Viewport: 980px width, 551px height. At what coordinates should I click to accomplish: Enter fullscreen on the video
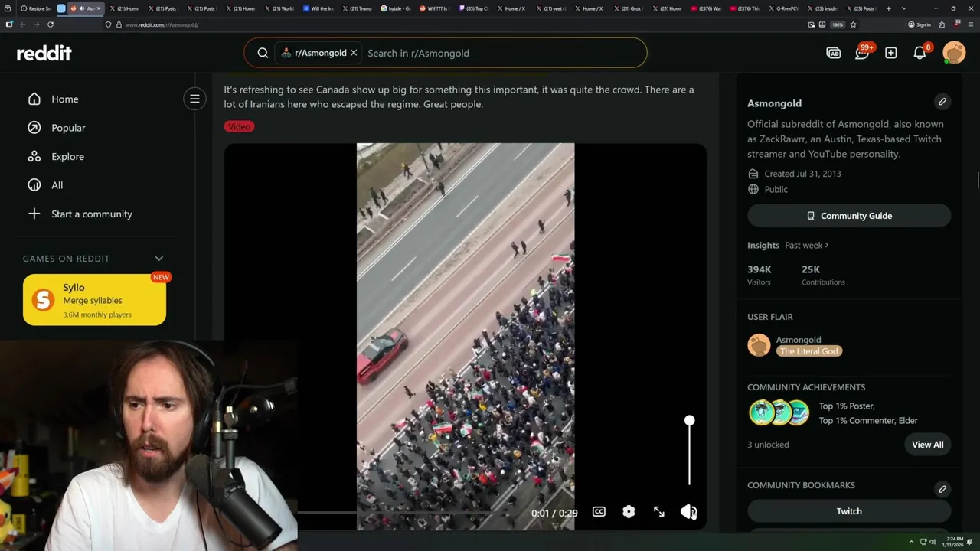click(658, 512)
